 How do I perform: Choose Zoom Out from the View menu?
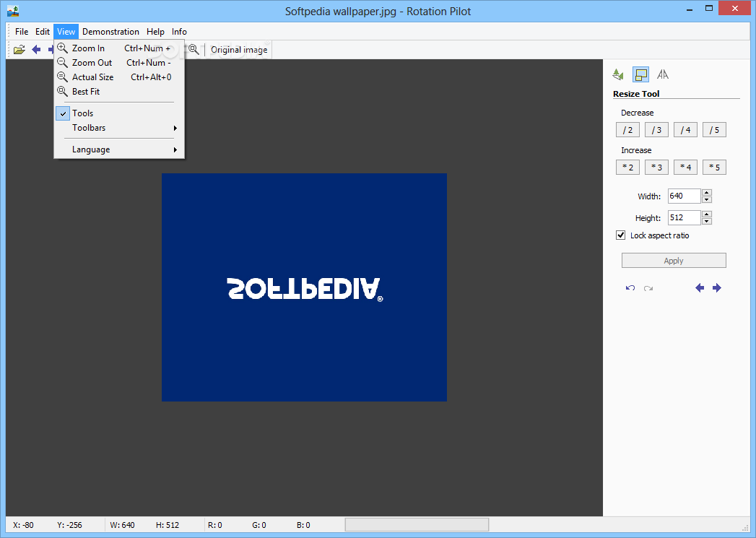point(119,63)
